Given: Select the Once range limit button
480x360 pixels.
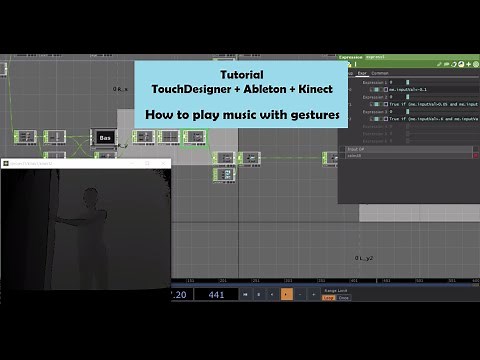Looking at the screenshot, I should [x=344, y=298].
